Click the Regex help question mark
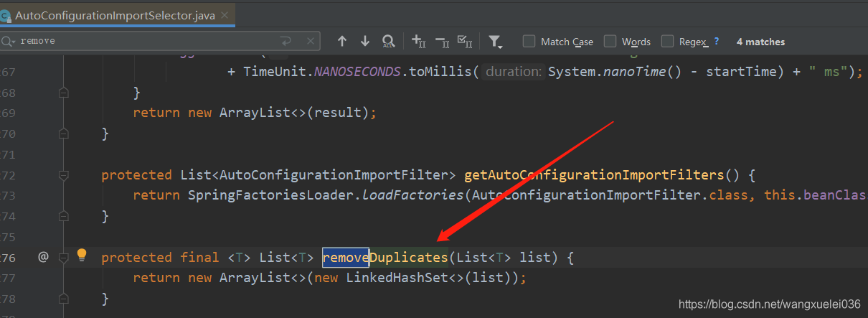This screenshot has width=868, height=318. click(x=716, y=42)
